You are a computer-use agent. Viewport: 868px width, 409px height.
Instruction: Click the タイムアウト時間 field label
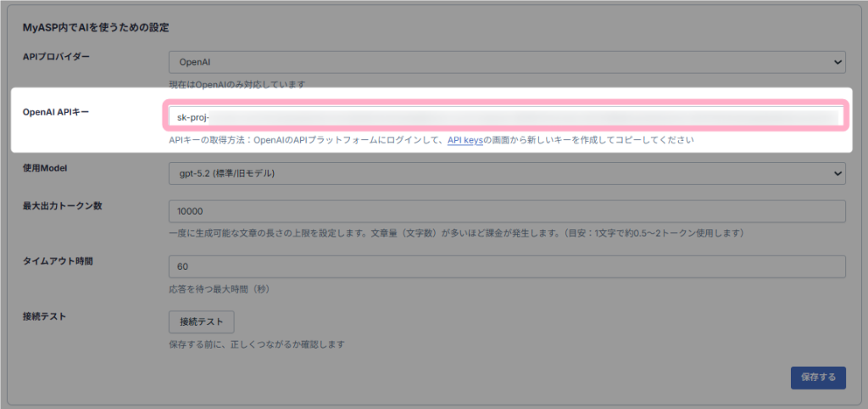[x=58, y=261]
